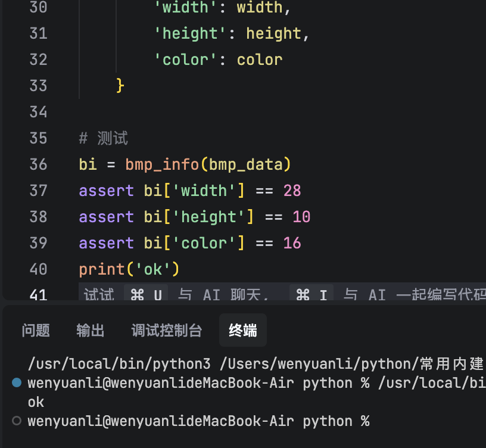Select the 调试控制台 (Debug Console) tab

click(167, 330)
